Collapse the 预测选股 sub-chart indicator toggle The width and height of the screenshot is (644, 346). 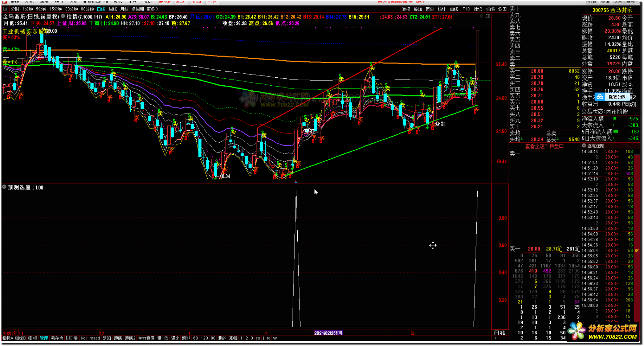(4, 187)
